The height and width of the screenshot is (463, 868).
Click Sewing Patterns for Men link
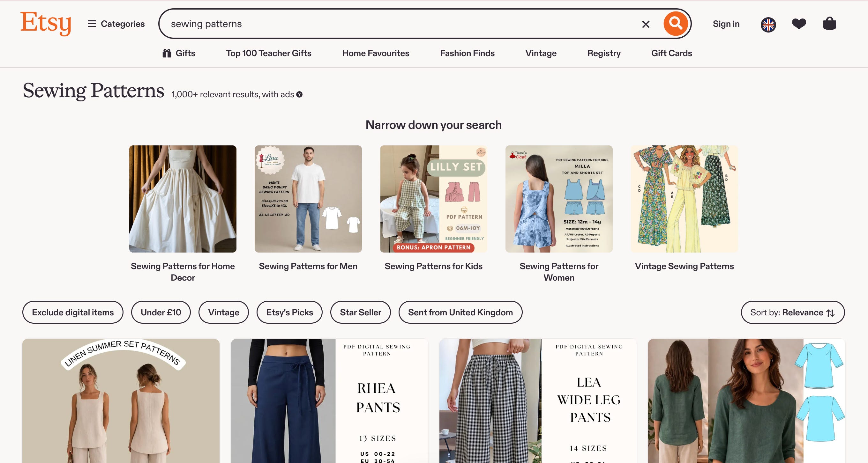click(x=308, y=266)
